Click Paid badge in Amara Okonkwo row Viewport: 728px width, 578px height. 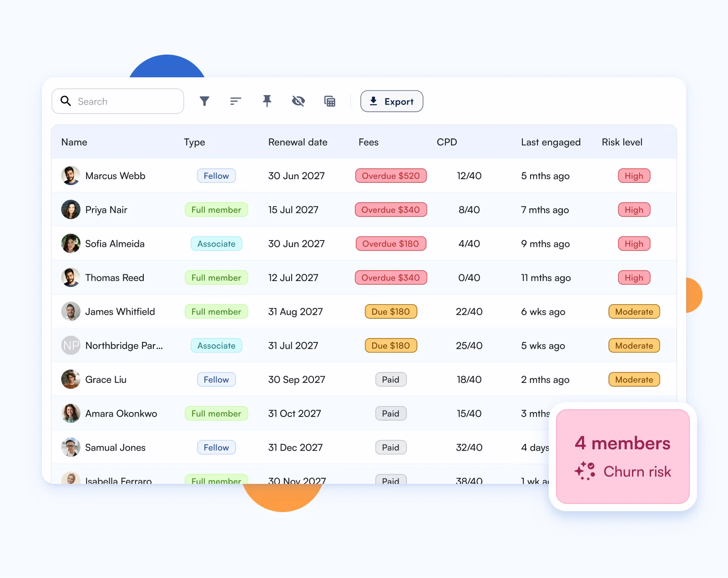pyautogui.click(x=391, y=413)
